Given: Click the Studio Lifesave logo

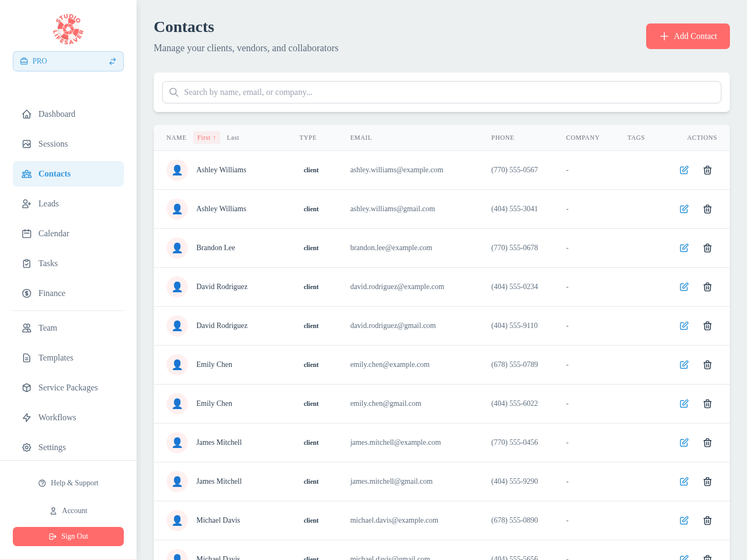Looking at the screenshot, I should coord(68,28).
